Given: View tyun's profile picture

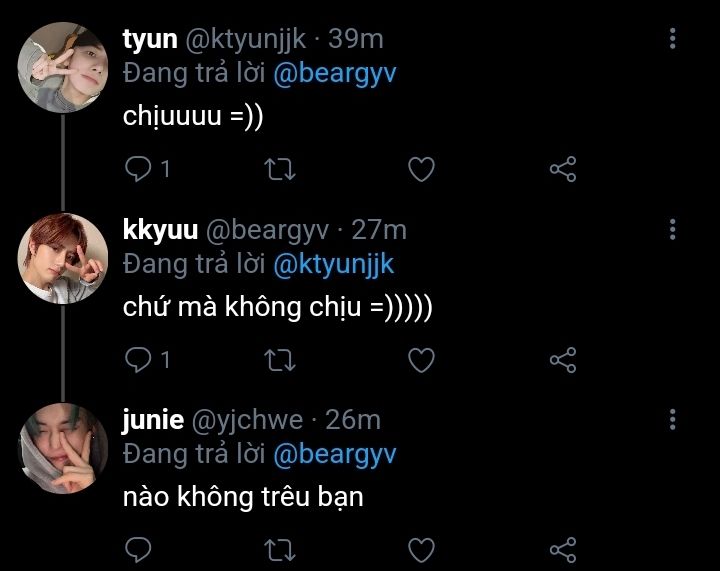Looking at the screenshot, I should pyautogui.click(x=63, y=67).
